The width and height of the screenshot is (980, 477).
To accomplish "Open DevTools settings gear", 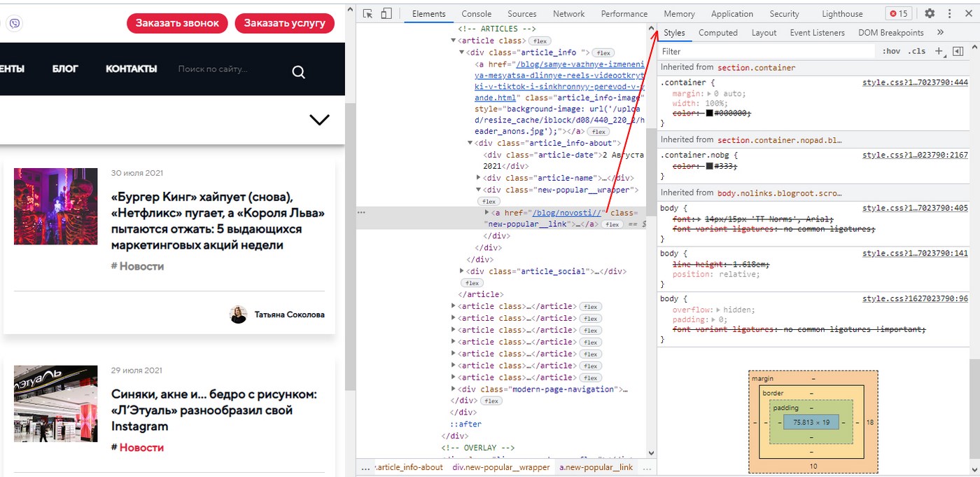I will click(930, 14).
